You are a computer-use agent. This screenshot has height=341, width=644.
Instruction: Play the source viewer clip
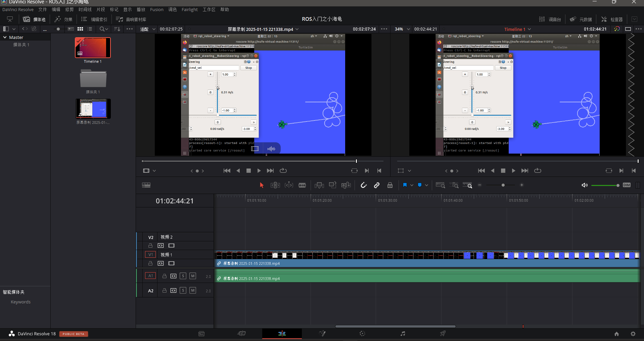point(259,171)
